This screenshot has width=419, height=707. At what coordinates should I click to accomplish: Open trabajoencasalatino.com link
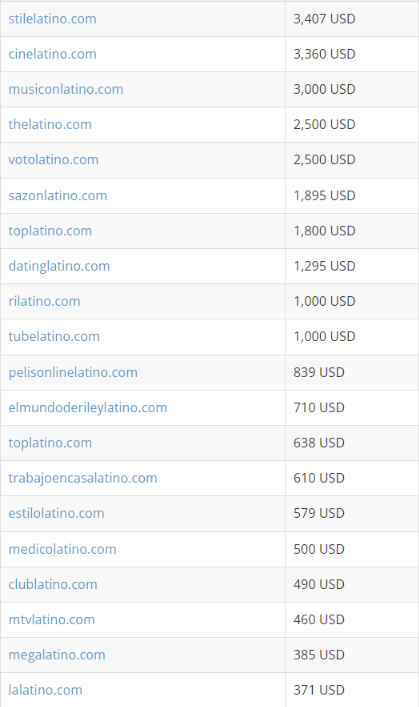click(x=83, y=478)
